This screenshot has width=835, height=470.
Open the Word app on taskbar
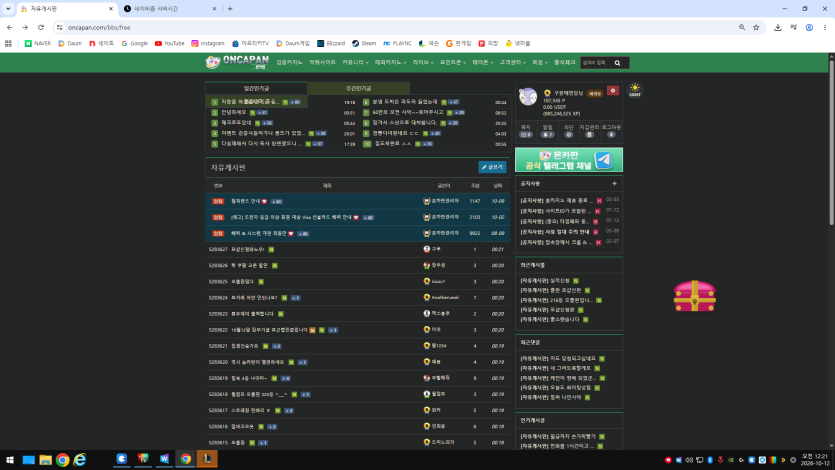[x=164, y=459]
